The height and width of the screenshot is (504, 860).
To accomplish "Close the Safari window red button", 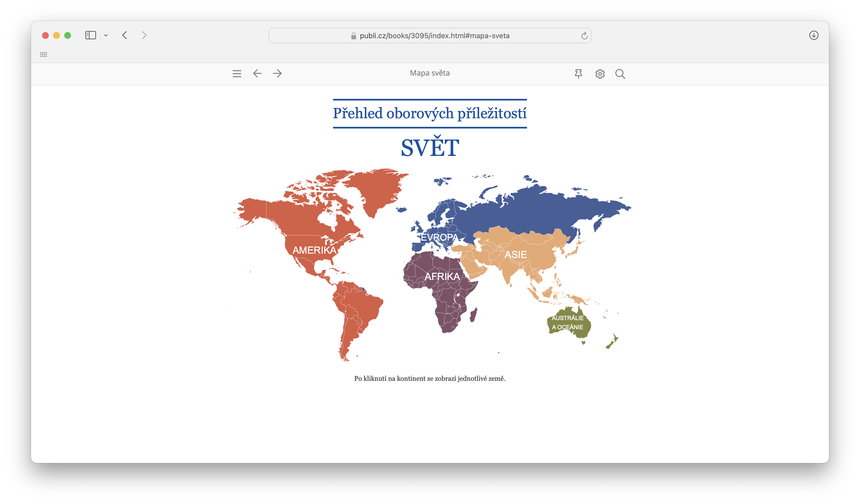I will 45,35.
